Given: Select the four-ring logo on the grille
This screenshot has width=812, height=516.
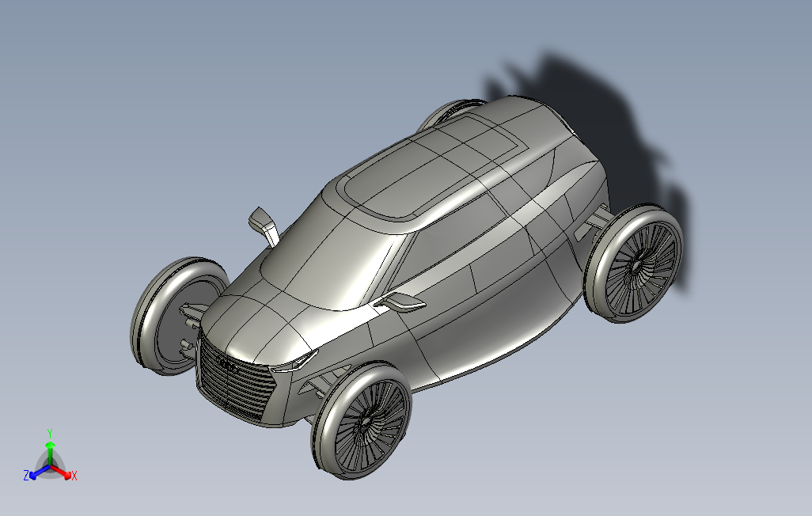Looking at the screenshot, I should tap(228, 366).
